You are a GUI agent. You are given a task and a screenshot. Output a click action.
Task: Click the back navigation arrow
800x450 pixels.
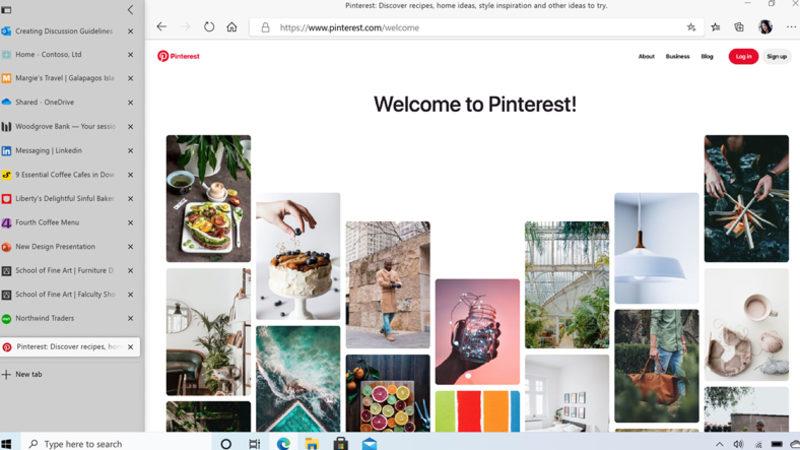(162, 27)
